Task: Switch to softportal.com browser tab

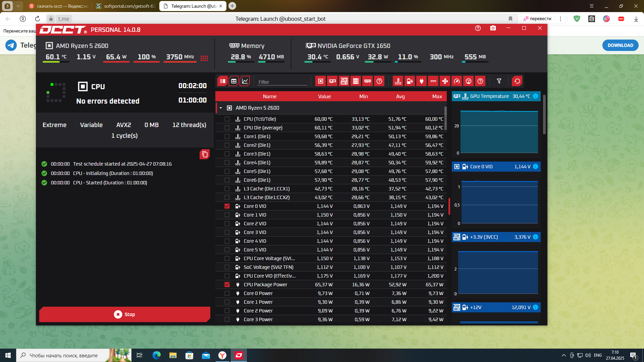Action: (x=126, y=6)
